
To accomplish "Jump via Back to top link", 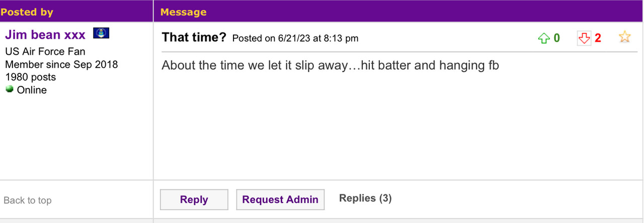I will click(28, 200).
